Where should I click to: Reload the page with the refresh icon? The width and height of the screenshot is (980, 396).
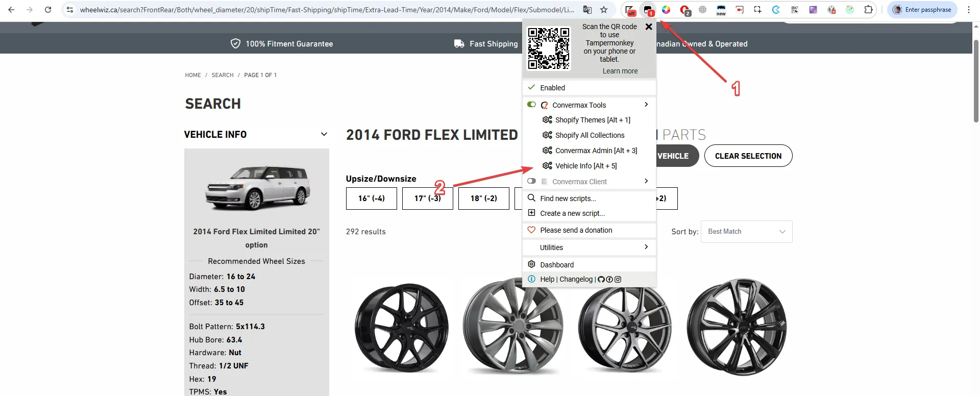coord(48,10)
